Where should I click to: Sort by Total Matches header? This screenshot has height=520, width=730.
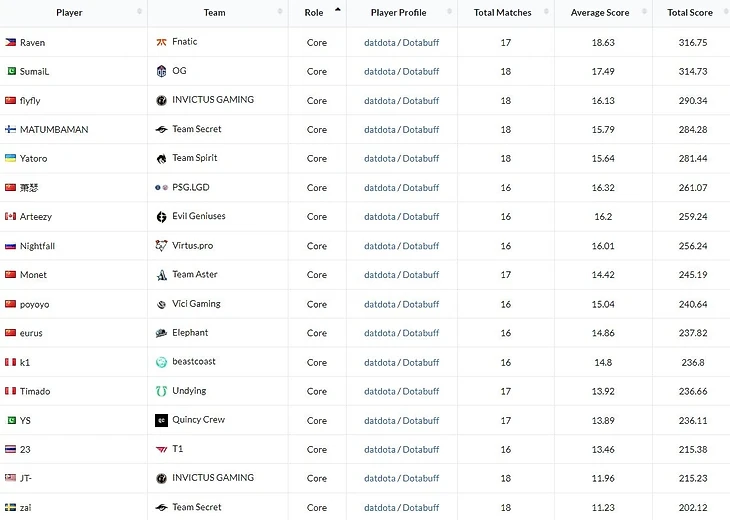pyautogui.click(x=501, y=13)
